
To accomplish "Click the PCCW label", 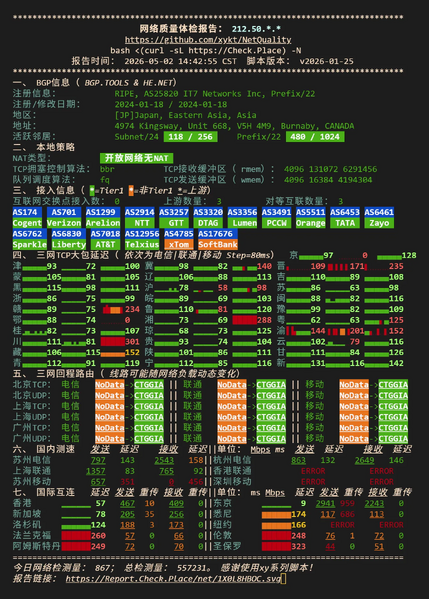I will tap(277, 223).
